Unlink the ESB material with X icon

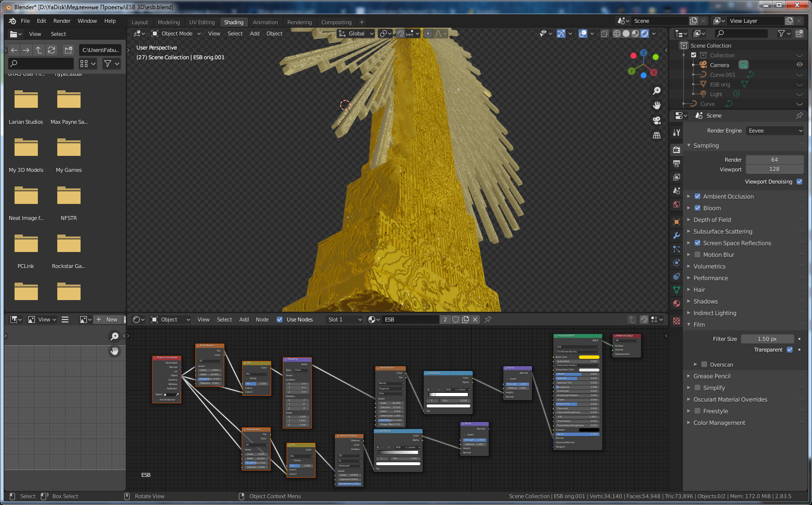475,320
